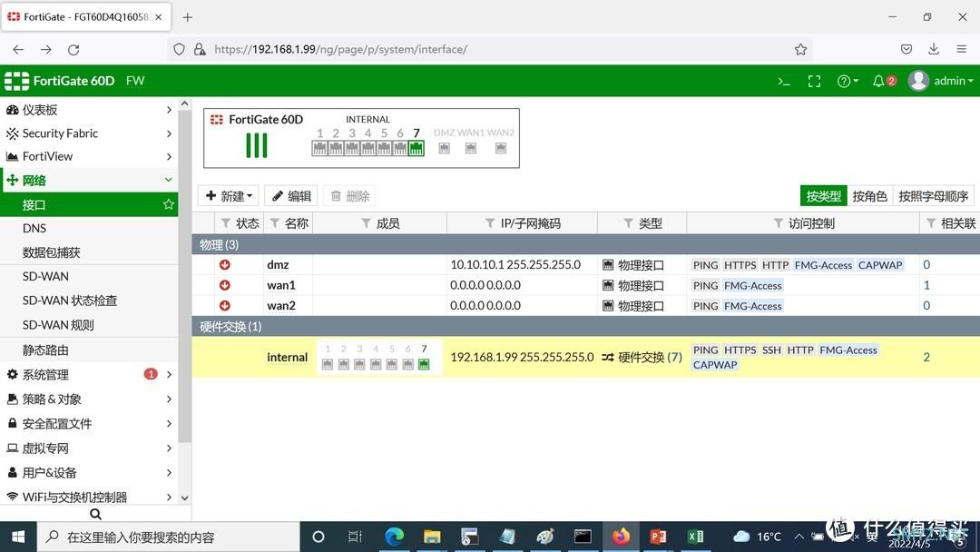Click 编辑 button
Viewport: 980px width, 552px height.
tap(291, 196)
